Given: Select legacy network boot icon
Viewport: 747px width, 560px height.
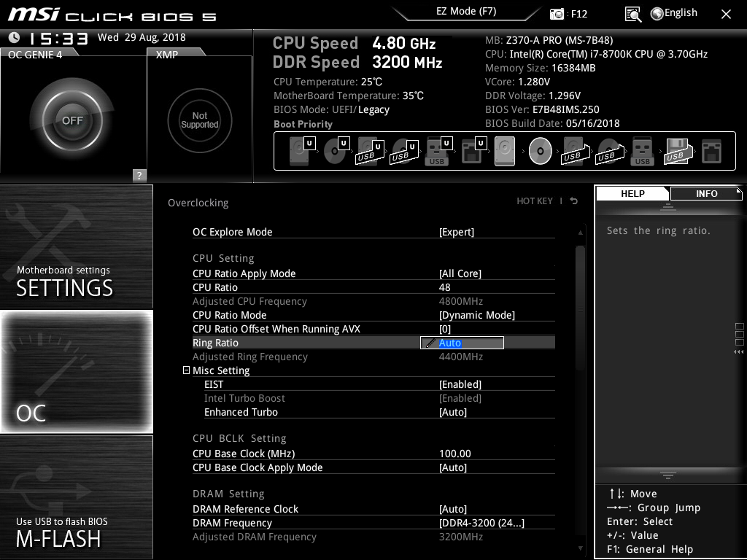Looking at the screenshot, I should point(711,151).
